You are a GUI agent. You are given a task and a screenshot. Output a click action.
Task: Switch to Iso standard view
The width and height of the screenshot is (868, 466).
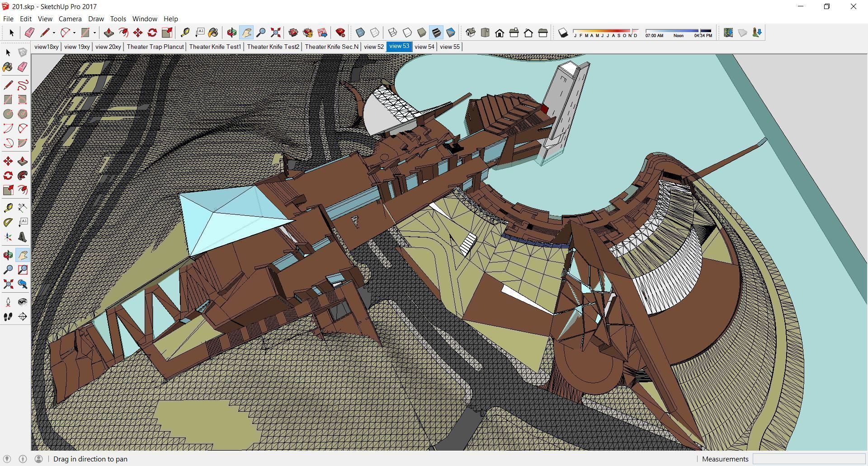pyautogui.click(x=471, y=33)
